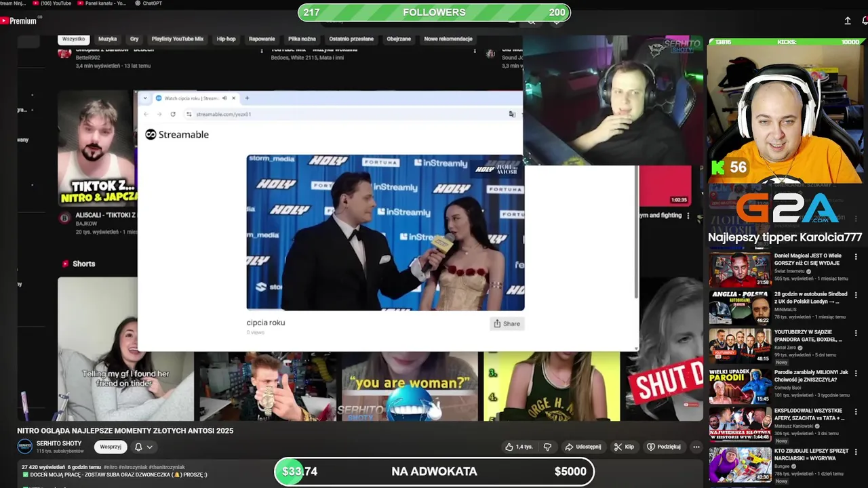Switch to the ChatGPT browser tab

(x=149, y=3)
